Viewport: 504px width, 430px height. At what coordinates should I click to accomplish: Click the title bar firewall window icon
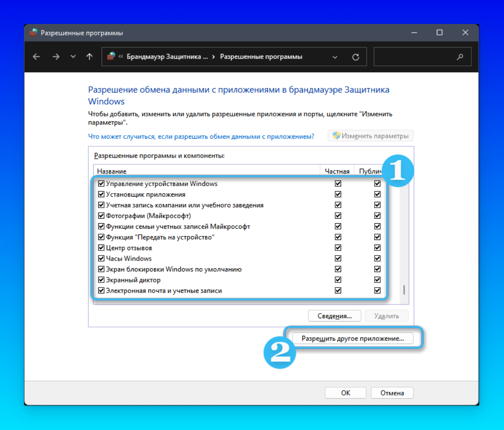[x=33, y=33]
